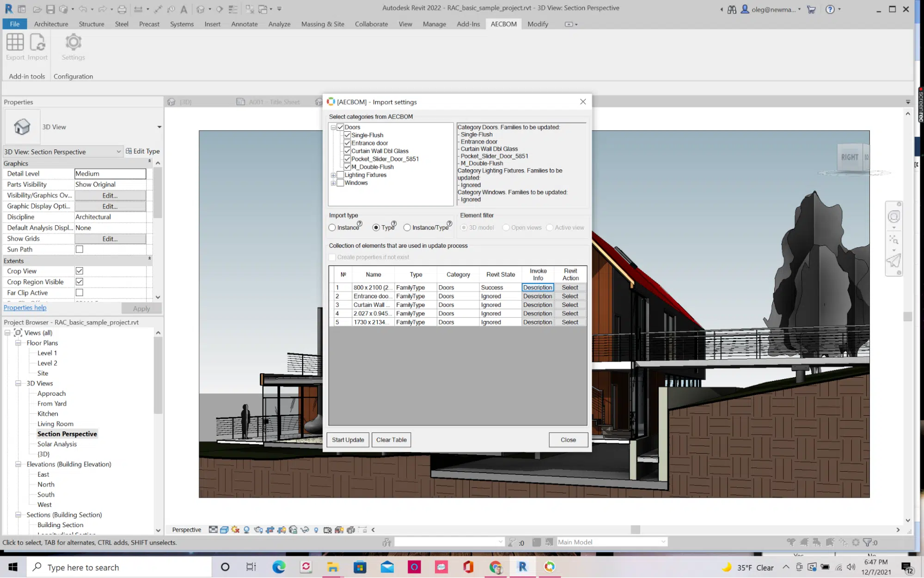Image resolution: width=924 pixels, height=578 pixels.
Task: Enable the Sun Path checkbox
Action: 80,249
